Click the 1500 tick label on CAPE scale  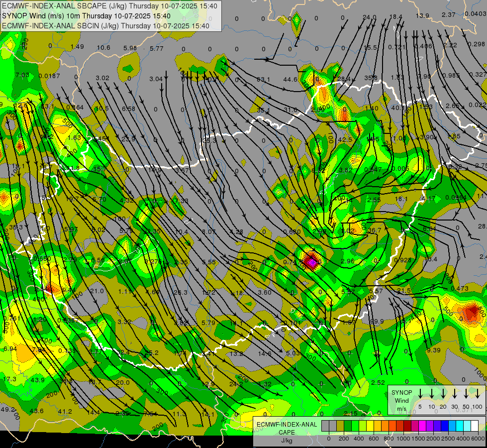click(418, 439)
